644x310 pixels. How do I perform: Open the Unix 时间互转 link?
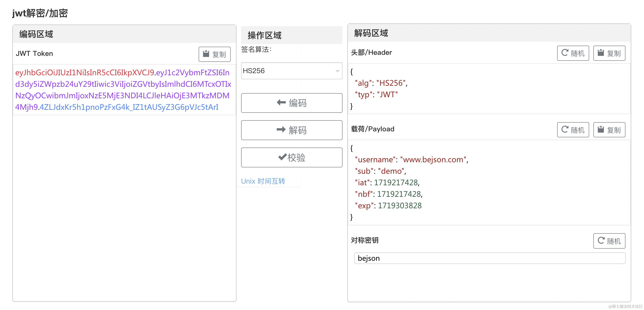pyautogui.click(x=263, y=181)
